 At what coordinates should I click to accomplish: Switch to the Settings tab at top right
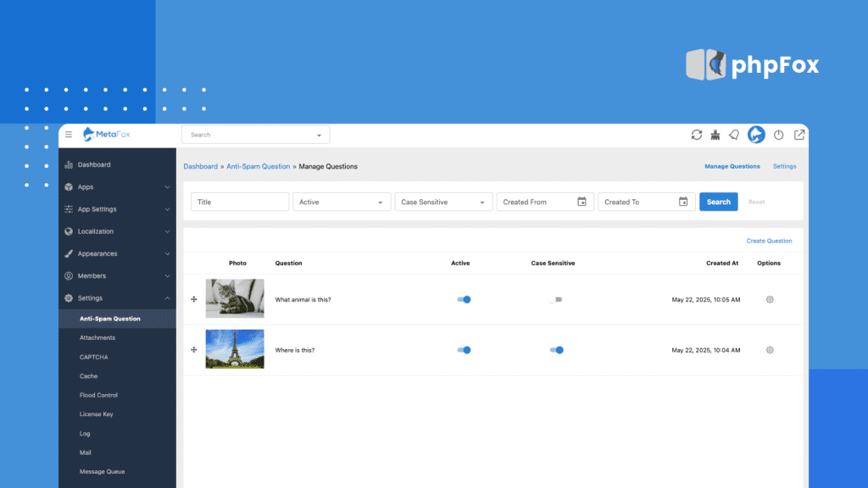[x=784, y=167]
